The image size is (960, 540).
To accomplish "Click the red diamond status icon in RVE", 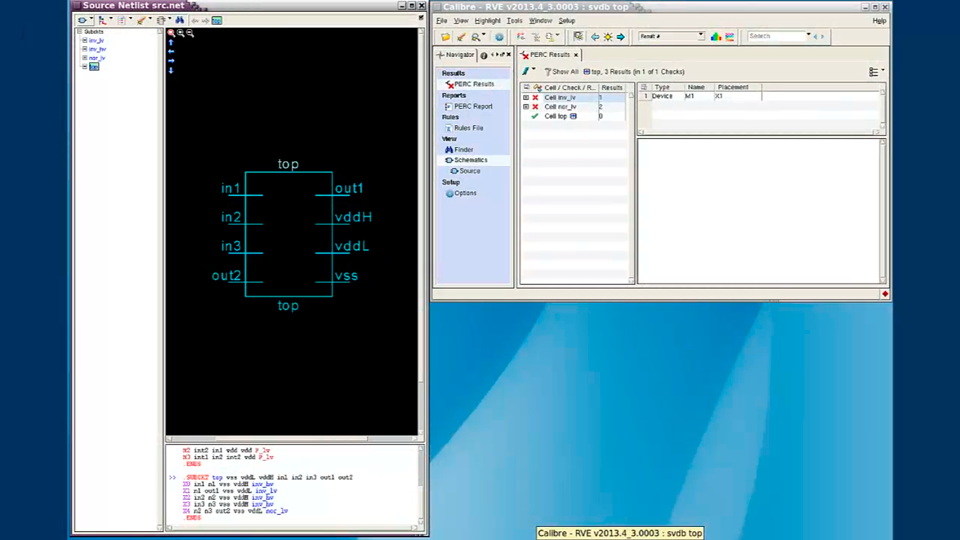I will pyautogui.click(x=885, y=294).
